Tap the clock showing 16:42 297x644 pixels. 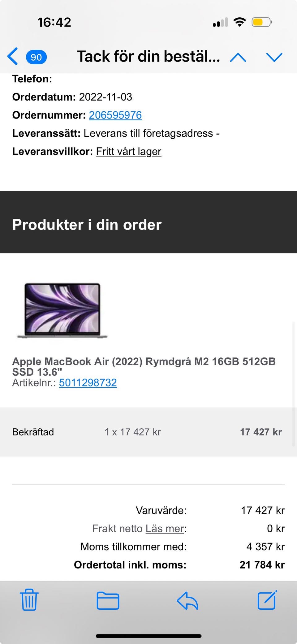54,22
